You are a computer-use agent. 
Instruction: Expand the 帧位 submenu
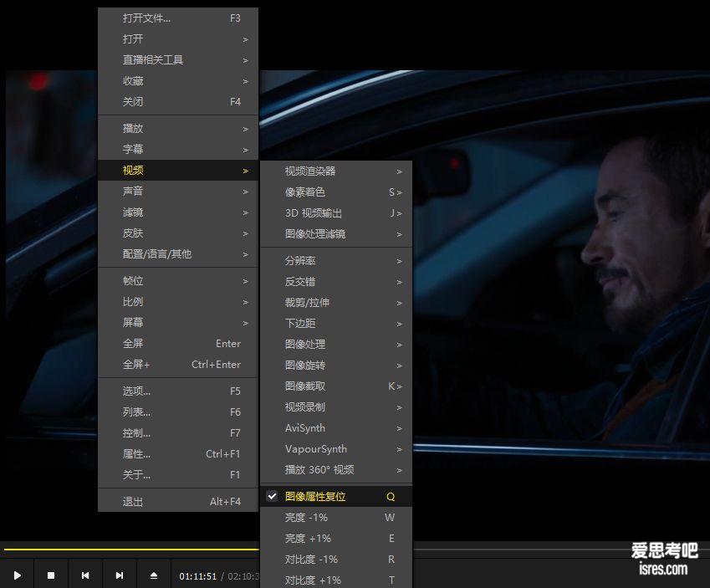click(x=178, y=281)
